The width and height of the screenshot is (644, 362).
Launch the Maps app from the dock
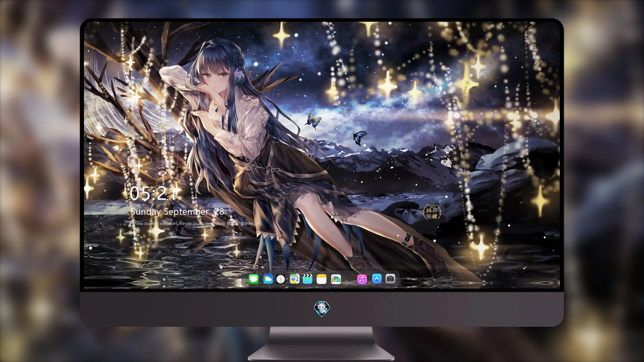point(294,279)
